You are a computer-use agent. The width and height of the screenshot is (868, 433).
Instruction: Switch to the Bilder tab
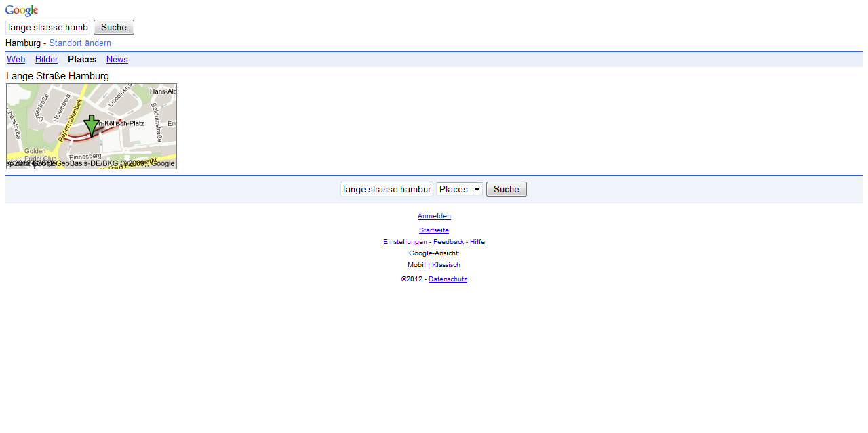click(x=47, y=60)
